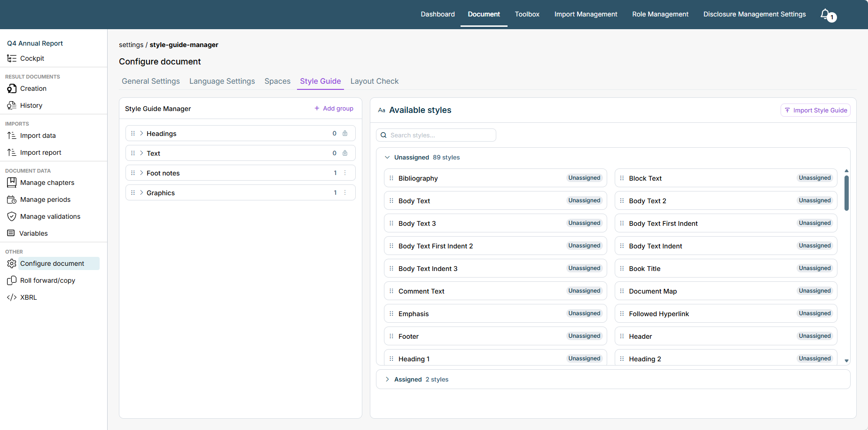Click the drag handle of Bibliography style
Image resolution: width=868 pixels, height=430 pixels.
[x=391, y=178]
